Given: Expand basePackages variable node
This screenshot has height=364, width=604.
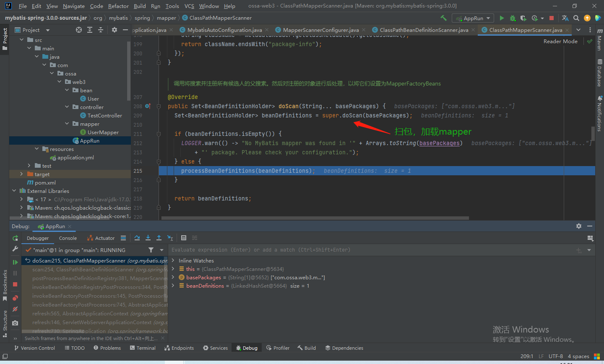Looking at the screenshot, I should (x=173, y=277).
